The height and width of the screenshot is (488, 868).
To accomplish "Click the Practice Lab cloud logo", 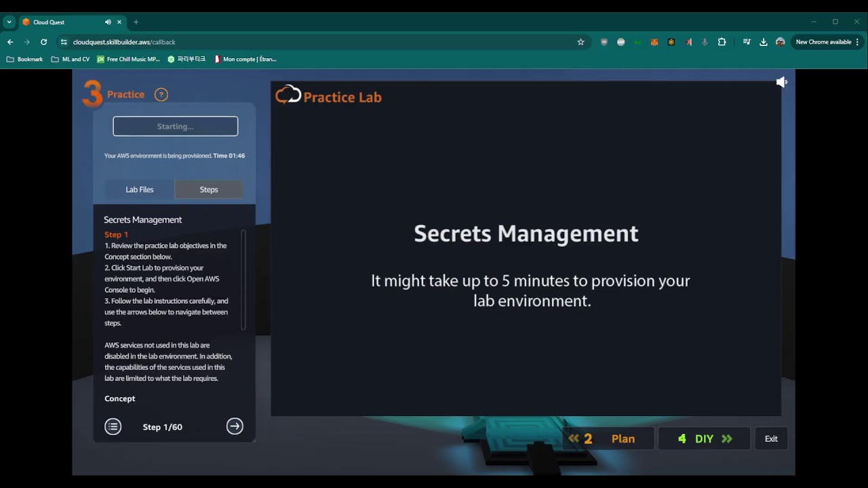I will [x=288, y=95].
